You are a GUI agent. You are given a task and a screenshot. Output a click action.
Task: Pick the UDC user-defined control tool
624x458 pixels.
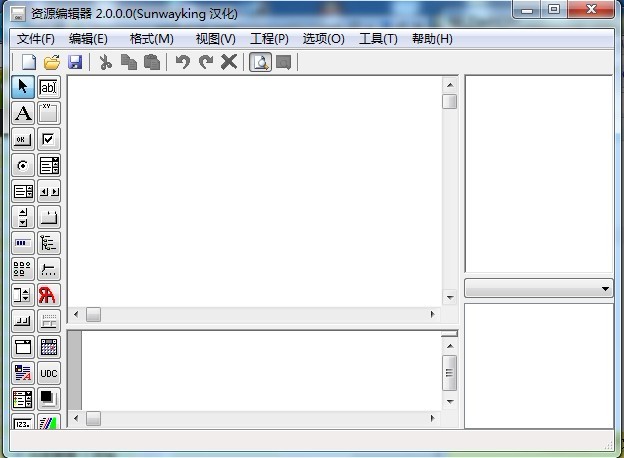click(x=48, y=373)
